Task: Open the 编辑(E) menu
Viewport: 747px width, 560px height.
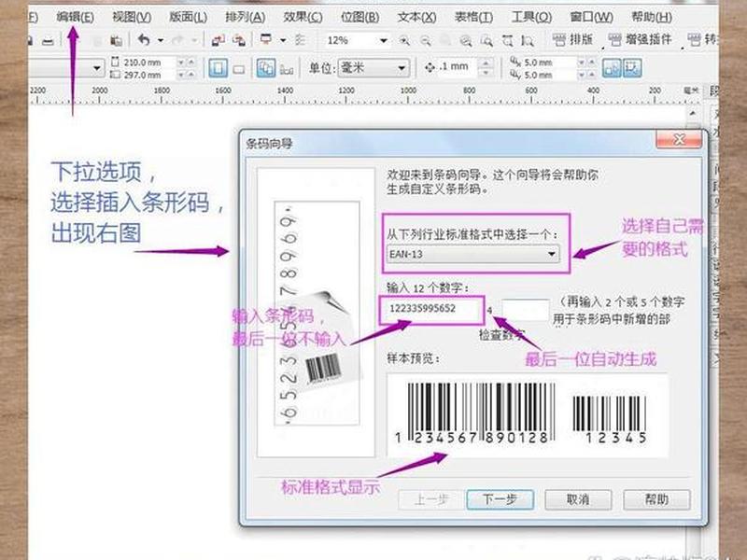Action: pyautogui.click(x=75, y=18)
